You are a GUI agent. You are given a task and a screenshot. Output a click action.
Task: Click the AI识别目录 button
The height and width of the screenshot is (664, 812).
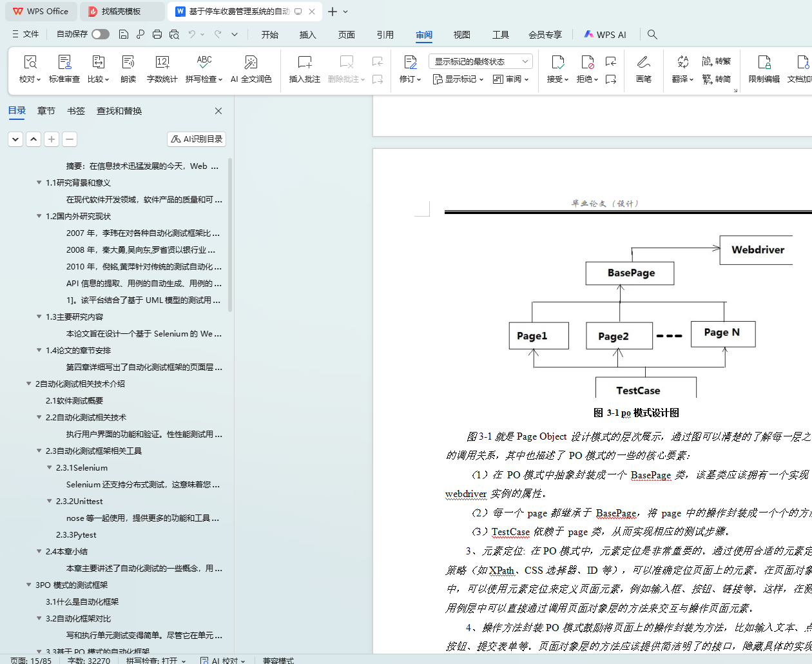[197, 139]
